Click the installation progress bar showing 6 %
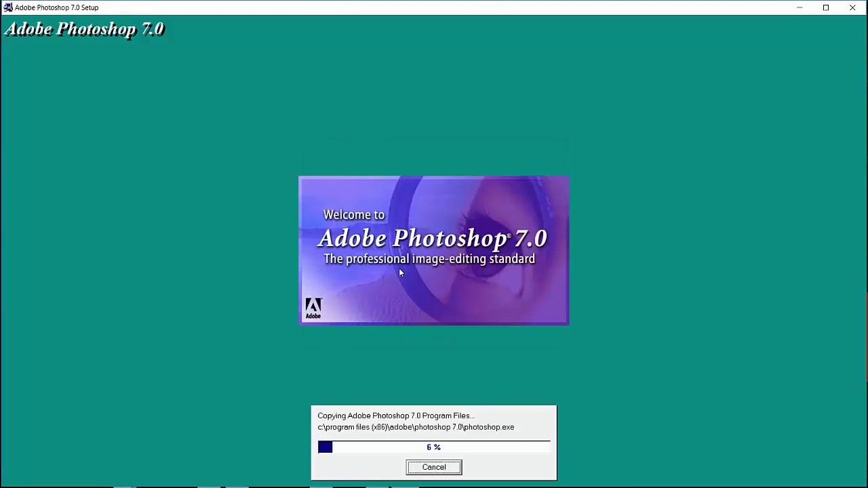Viewport: 868px width, 488px height. (434, 447)
